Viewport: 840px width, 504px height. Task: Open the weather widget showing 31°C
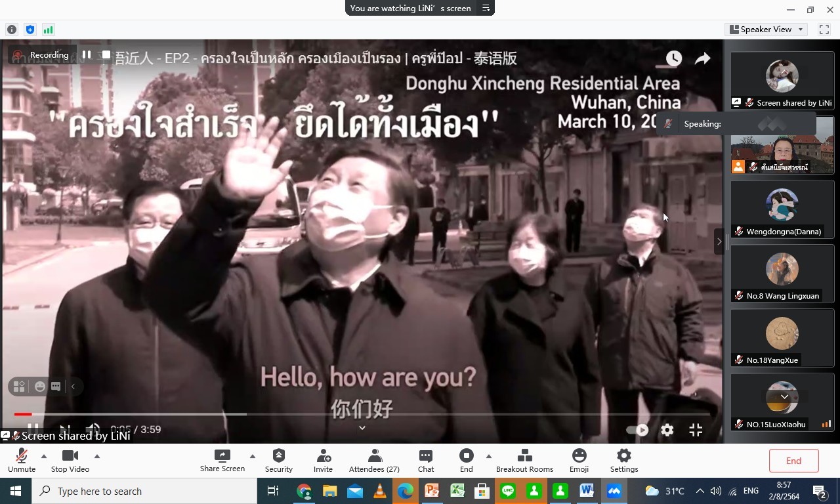pyautogui.click(x=665, y=491)
